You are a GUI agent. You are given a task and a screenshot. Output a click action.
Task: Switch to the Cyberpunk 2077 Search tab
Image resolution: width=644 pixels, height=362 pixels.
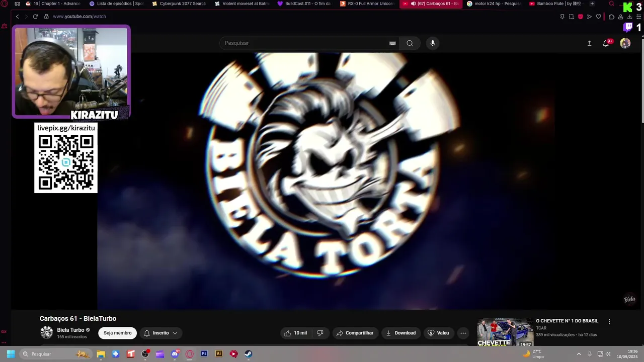(179, 4)
